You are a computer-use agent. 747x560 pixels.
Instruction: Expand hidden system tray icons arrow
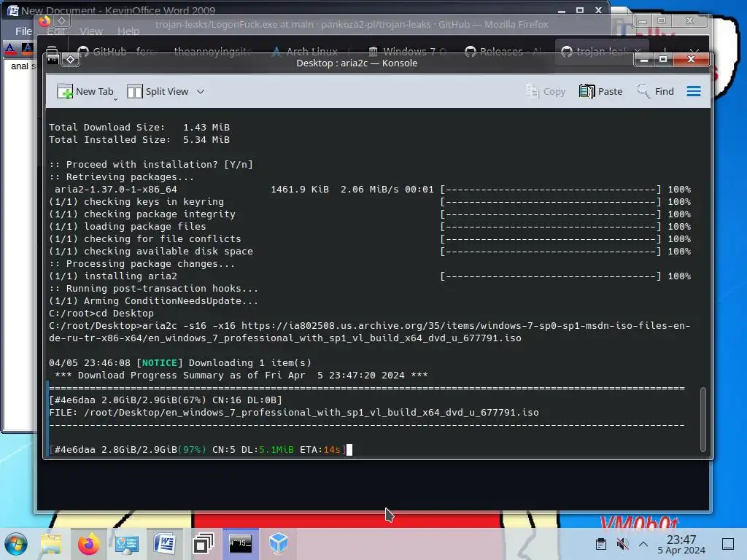643,544
